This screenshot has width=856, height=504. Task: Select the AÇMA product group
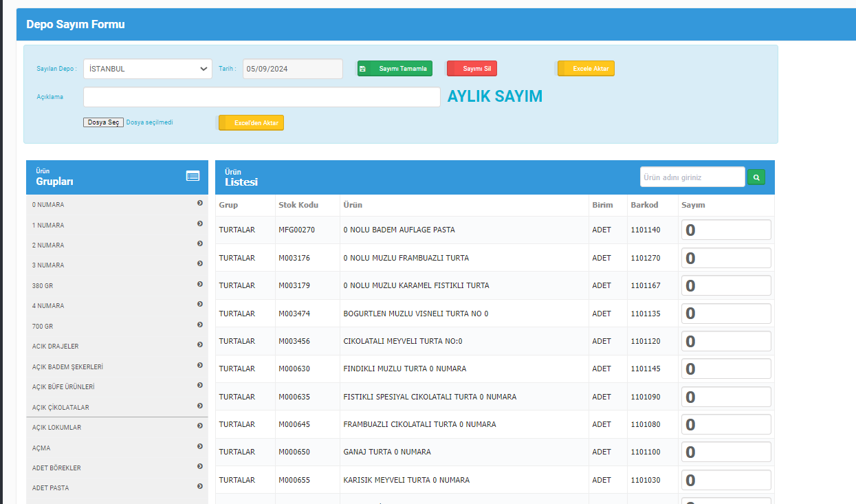117,448
